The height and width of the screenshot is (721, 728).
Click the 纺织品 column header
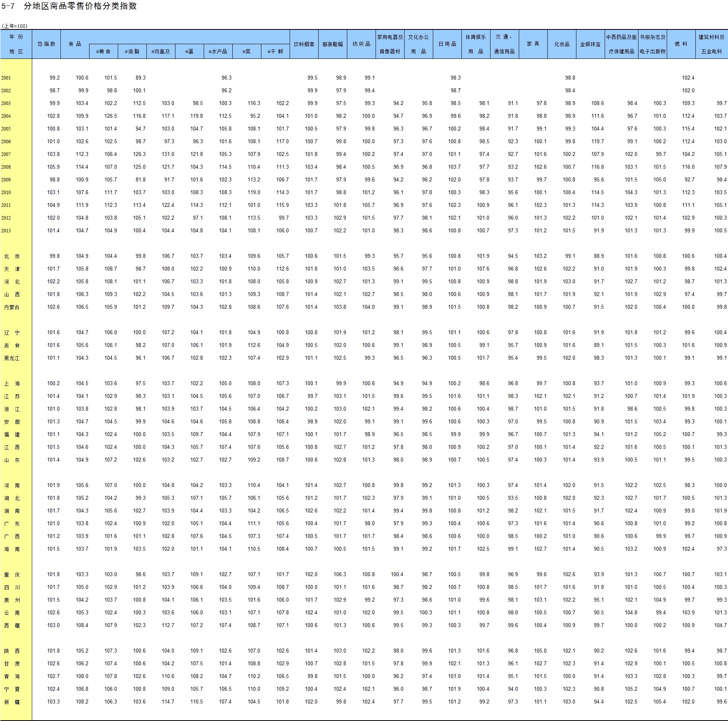point(361,44)
